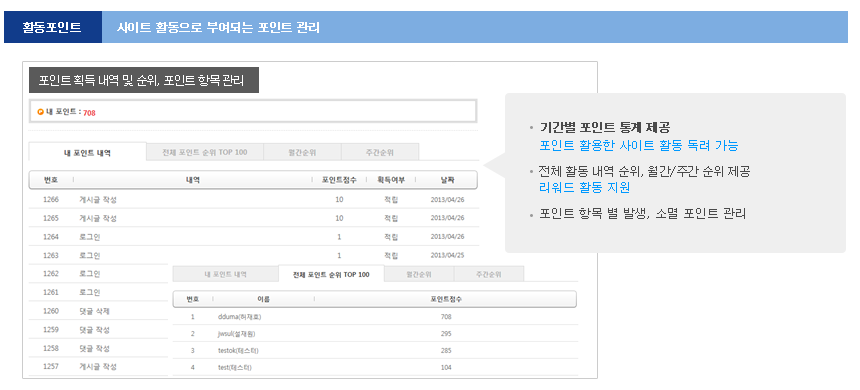Click the 활동포인트 dark blue header label

[53, 27]
